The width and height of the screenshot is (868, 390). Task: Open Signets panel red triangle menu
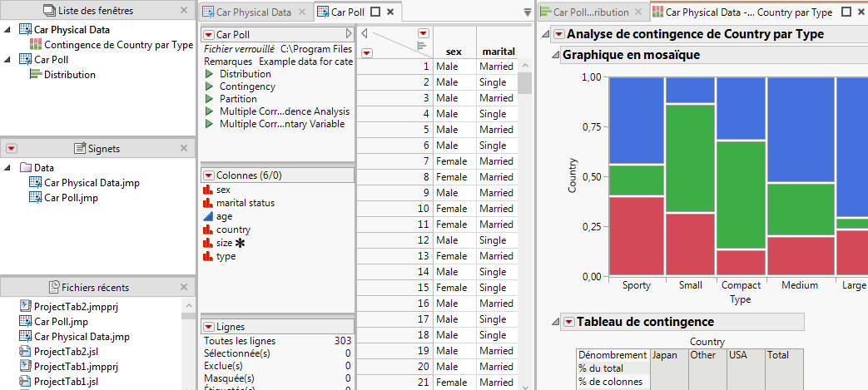[12, 148]
